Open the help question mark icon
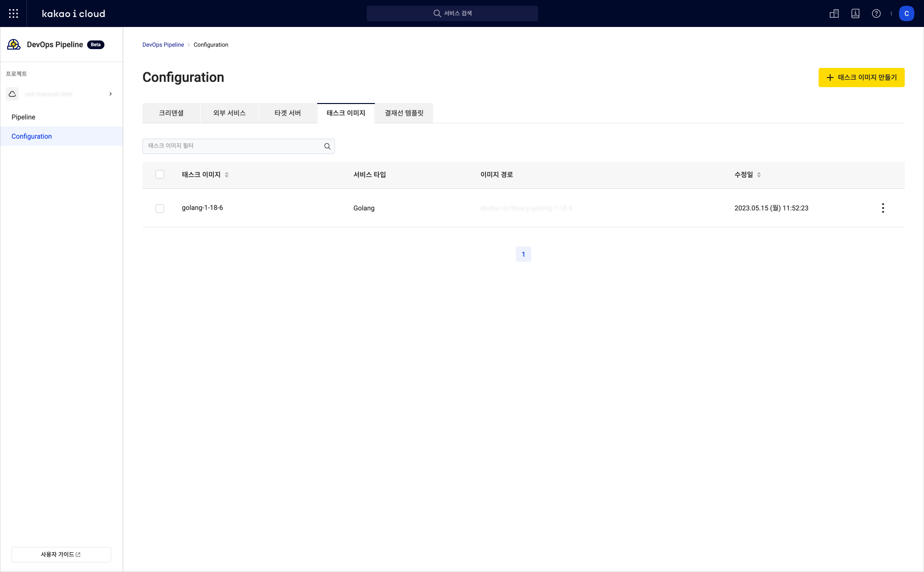This screenshot has width=924, height=572. coord(876,13)
